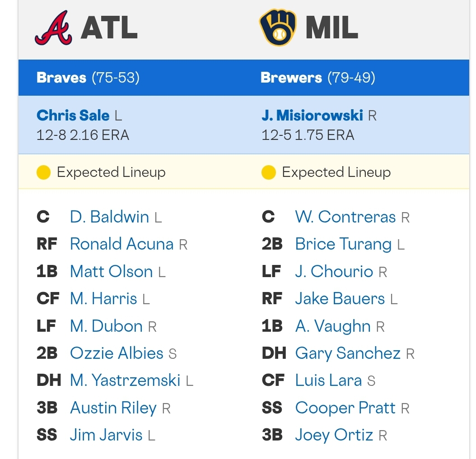Open Jim Jarvis shortstop link
This screenshot has width=476, height=459.
point(106,436)
